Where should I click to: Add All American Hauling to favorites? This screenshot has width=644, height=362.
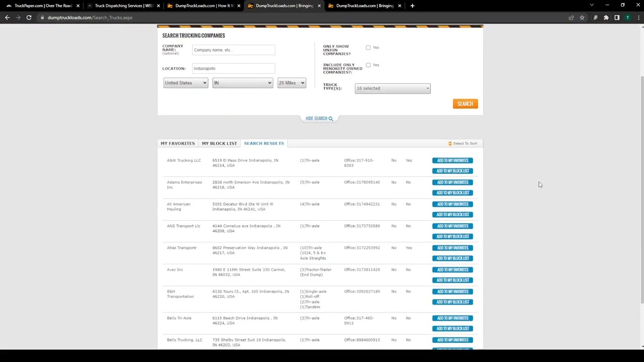point(452,204)
